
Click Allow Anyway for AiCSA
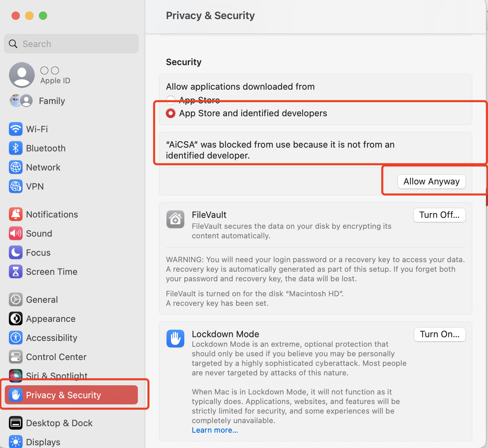click(x=431, y=181)
